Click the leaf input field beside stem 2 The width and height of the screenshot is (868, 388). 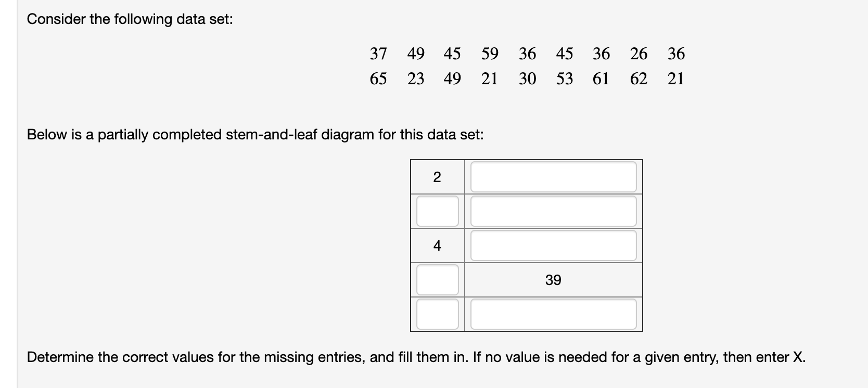(553, 176)
